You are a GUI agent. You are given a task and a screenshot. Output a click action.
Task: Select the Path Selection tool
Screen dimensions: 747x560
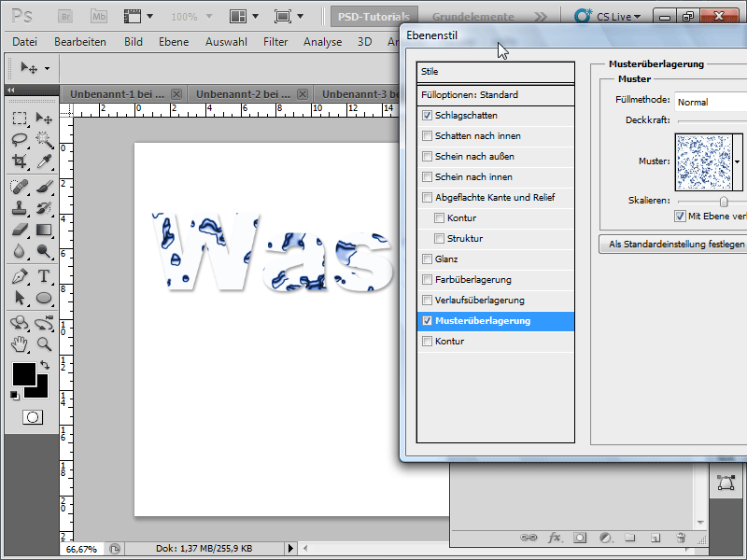click(x=20, y=298)
